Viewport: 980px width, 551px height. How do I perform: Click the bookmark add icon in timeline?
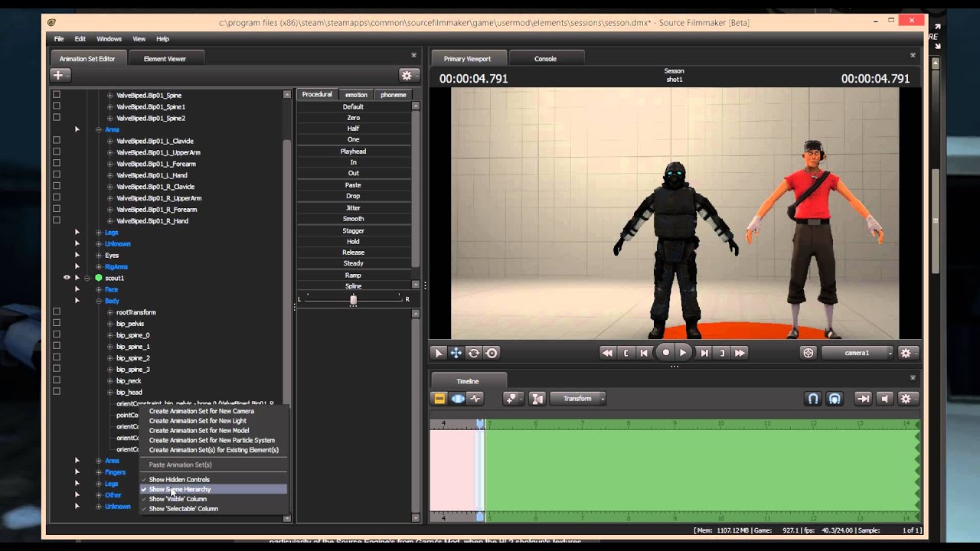point(513,399)
